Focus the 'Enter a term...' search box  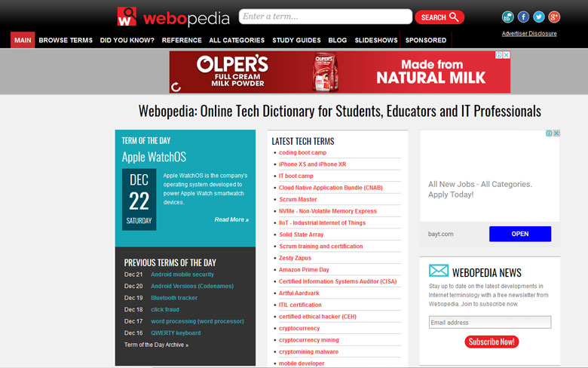click(x=326, y=17)
